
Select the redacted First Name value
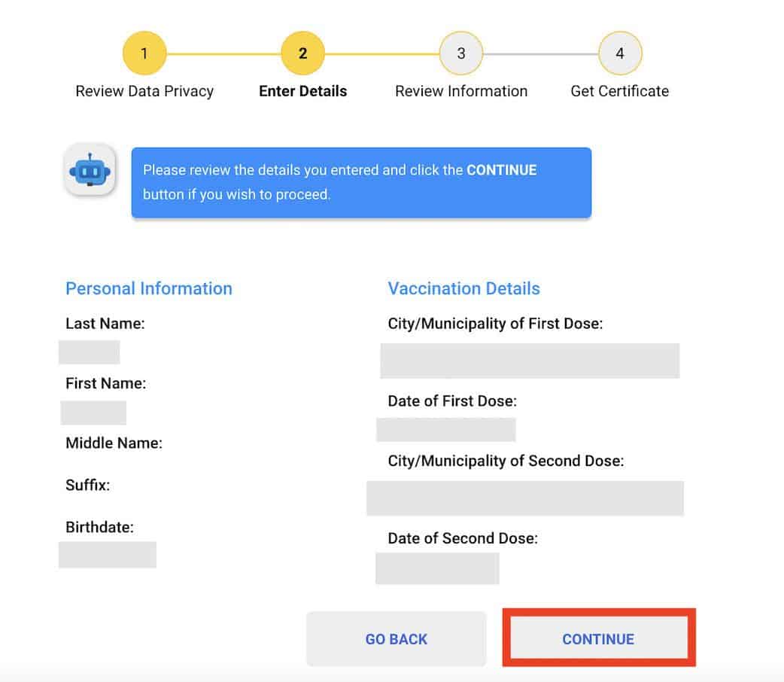point(93,413)
